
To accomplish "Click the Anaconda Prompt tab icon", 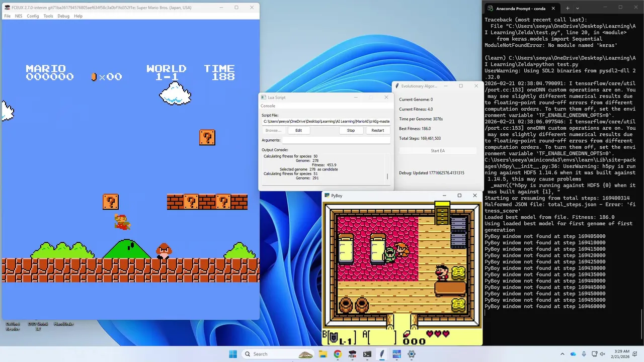I will click(490, 8).
